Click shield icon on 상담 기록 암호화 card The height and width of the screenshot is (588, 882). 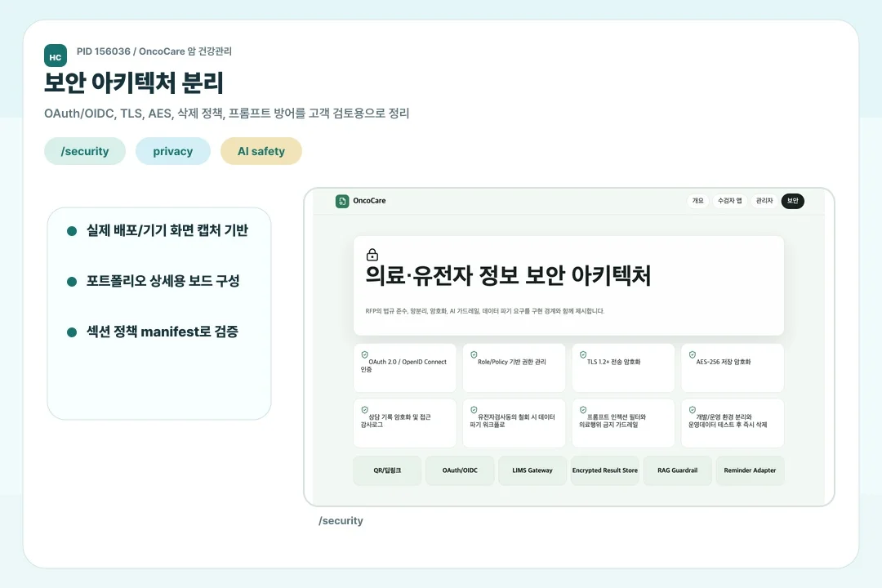(x=364, y=410)
